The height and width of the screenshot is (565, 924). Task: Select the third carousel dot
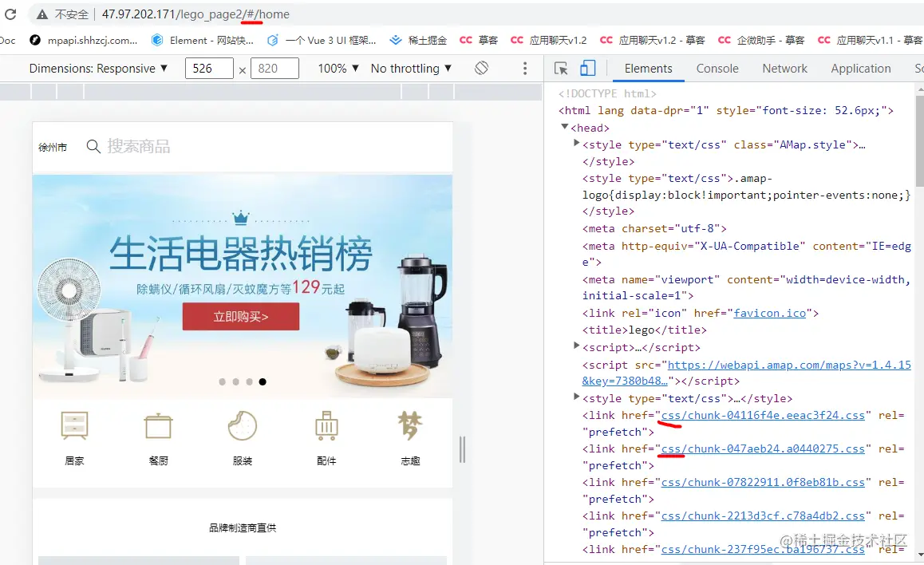coord(249,381)
